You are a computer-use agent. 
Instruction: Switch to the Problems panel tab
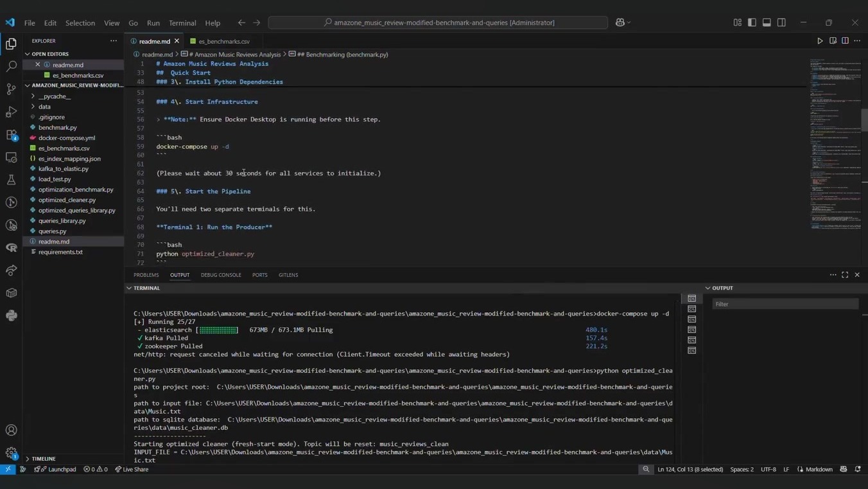click(146, 275)
